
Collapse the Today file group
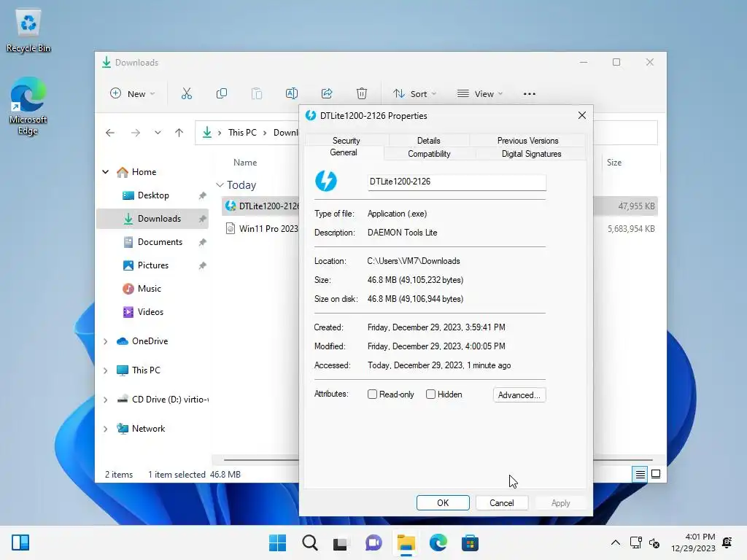point(220,184)
